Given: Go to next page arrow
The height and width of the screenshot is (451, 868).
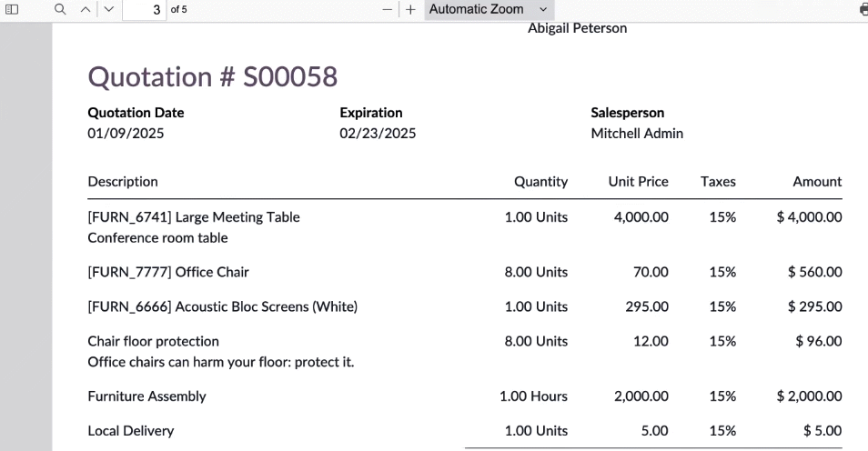Looking at the screenshot, I should click(109, 9).
